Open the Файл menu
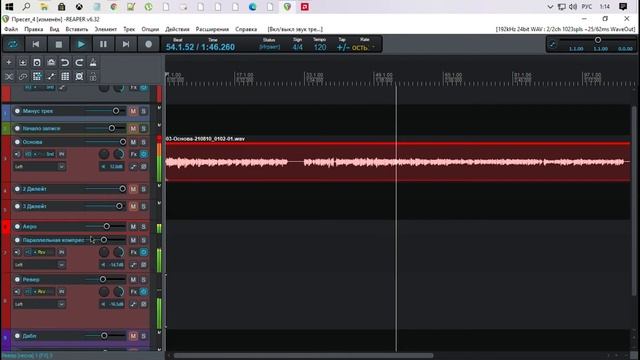 [11, 29]
